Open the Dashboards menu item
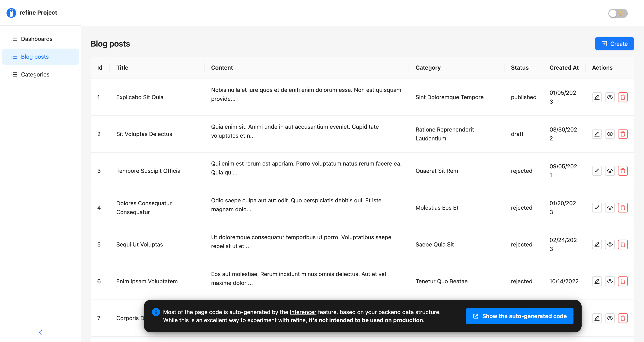 (x=36, y=39)
